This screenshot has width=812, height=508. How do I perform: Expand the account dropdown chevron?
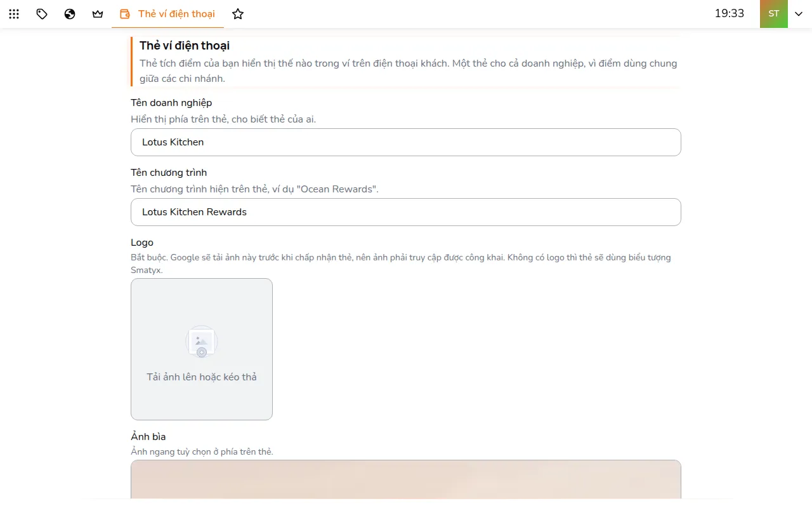(x=799, y=14)
